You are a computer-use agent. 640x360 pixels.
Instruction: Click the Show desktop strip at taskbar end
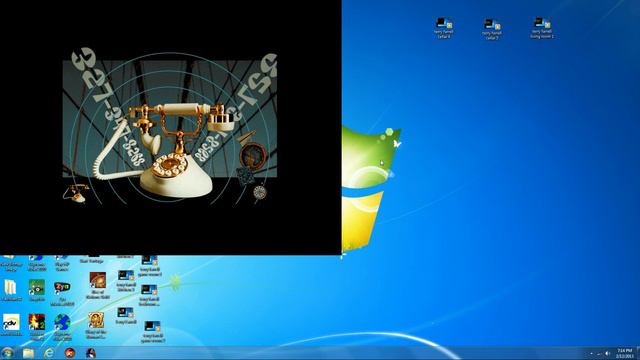point(638,353)
